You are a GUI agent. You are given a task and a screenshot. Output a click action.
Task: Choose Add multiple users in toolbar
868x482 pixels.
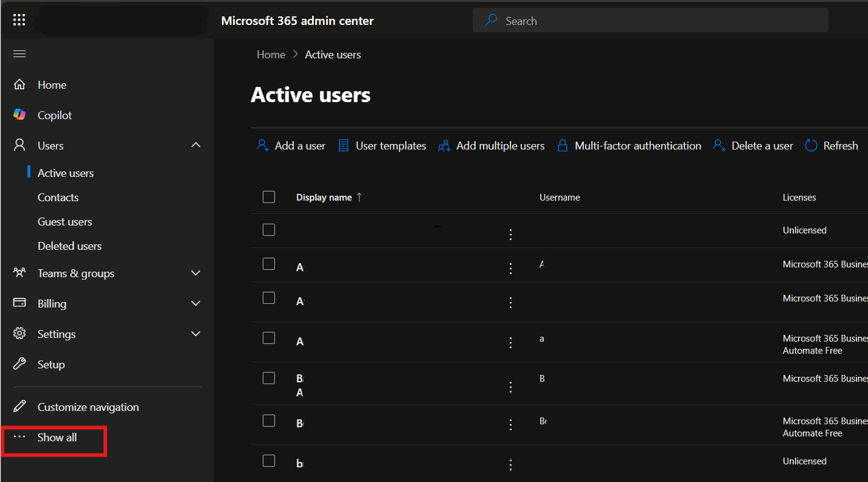[491, 146]
